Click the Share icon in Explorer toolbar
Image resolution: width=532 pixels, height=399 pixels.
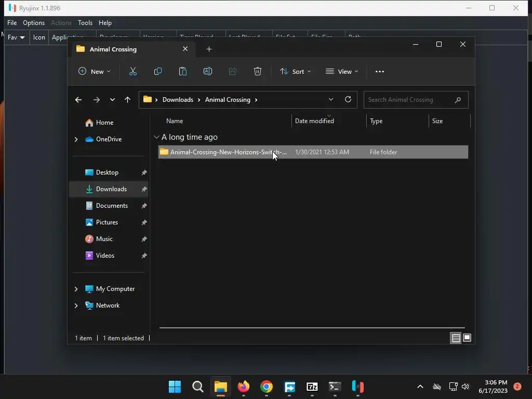[232, 71]
